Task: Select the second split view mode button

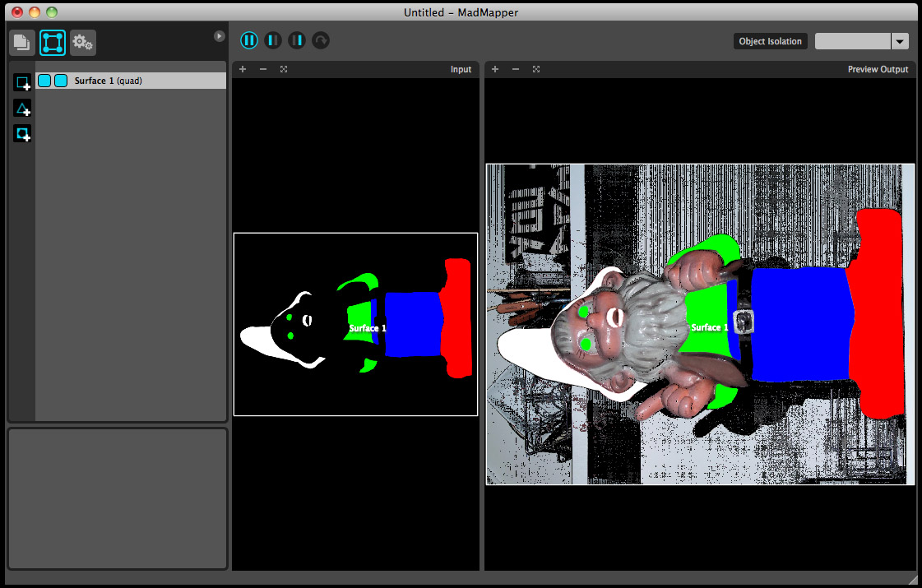Action: coord(273,40)
